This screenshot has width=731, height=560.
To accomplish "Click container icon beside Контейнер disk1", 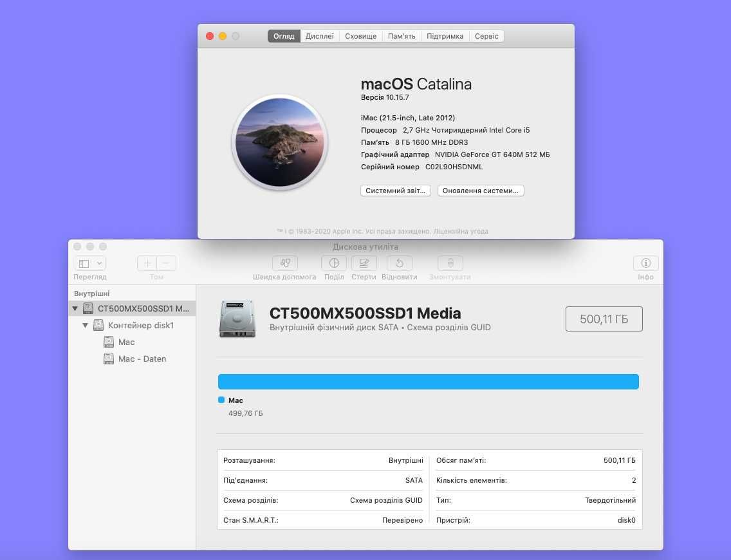I will tap(98, 325).
